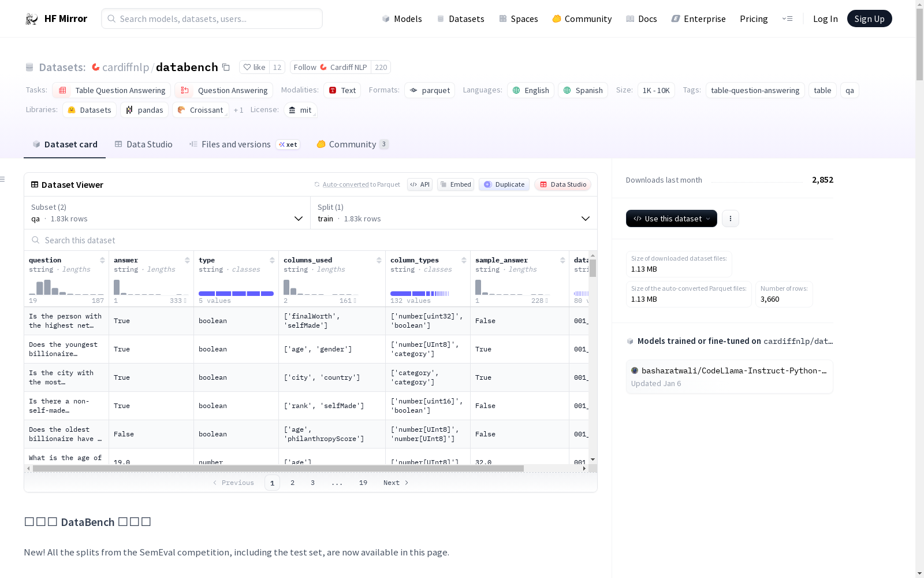Select the English language tag
Screen dimensions: 924x578
coord(531,91)
